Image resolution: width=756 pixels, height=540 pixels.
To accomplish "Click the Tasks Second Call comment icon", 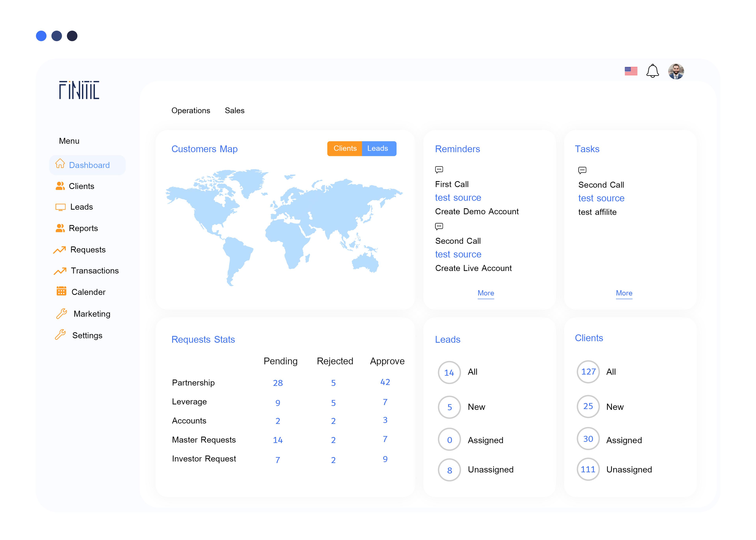I will [582, 170].
